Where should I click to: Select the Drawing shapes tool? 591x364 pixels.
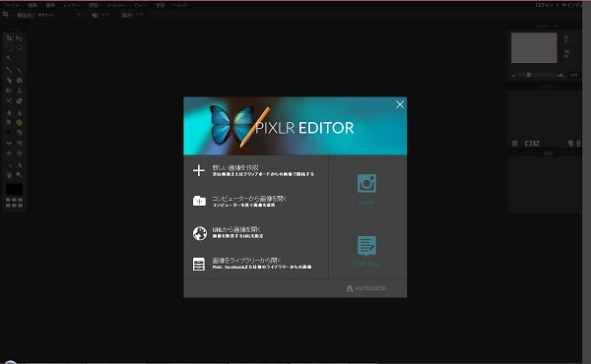[19, 101]
